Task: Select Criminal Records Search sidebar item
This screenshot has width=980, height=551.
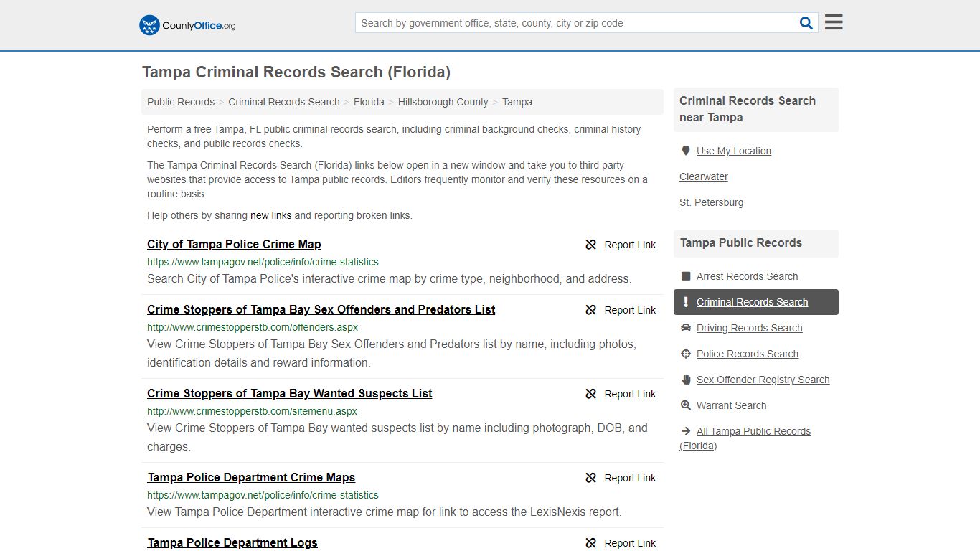Action: click(x=756, y=302)
